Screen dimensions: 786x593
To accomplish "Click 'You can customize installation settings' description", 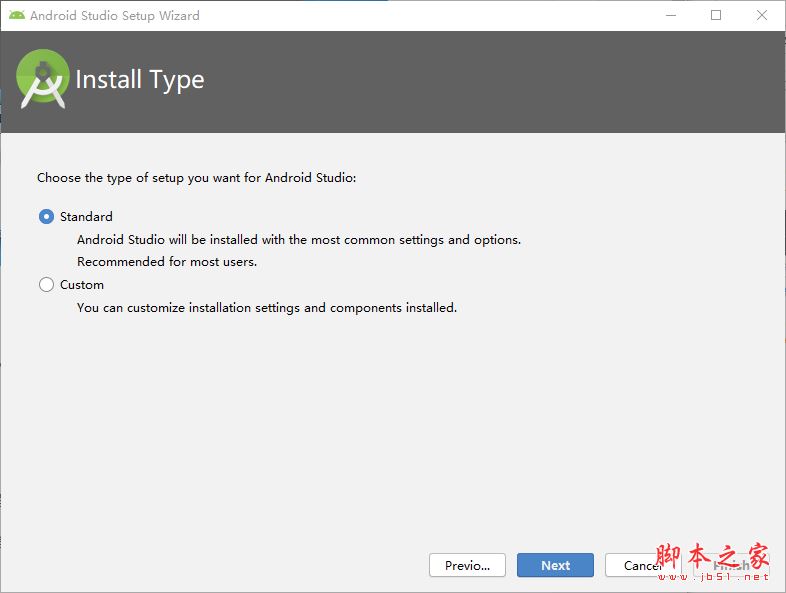I will pyautogui.click(x=267, y=308).
